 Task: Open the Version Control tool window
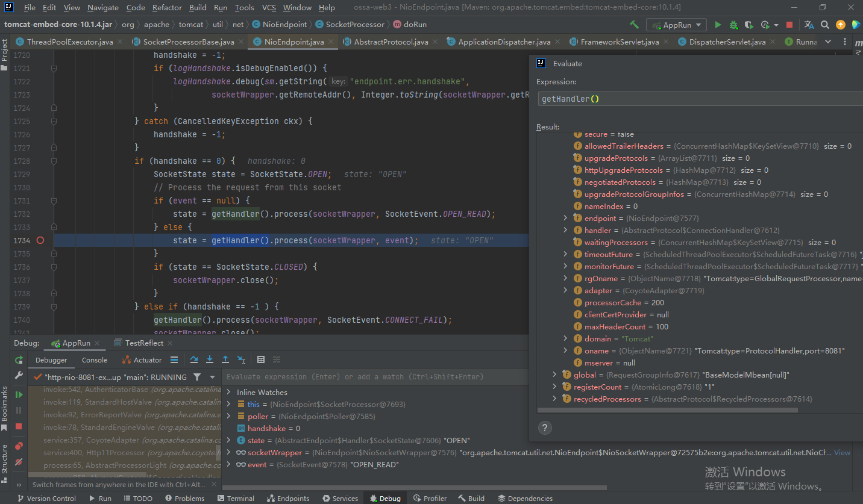pos(46,498)
